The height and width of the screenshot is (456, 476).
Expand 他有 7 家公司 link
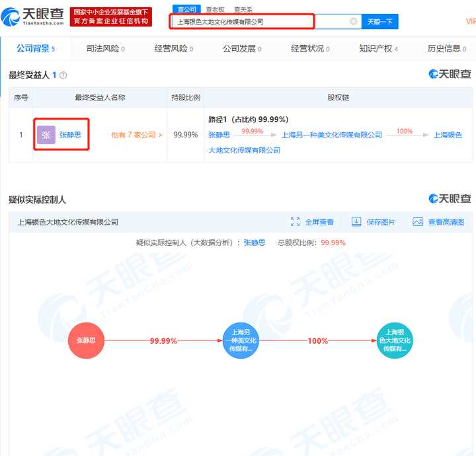(137, 135)
